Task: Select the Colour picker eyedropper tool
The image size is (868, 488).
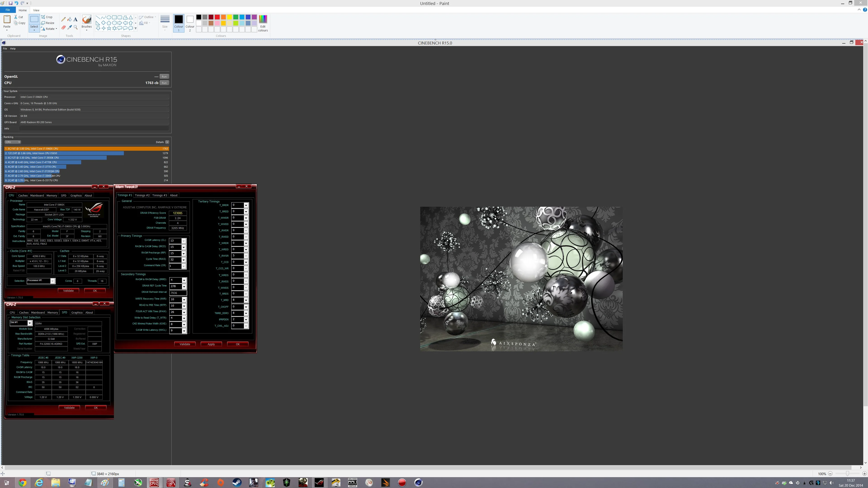Action: coord(69,27)
